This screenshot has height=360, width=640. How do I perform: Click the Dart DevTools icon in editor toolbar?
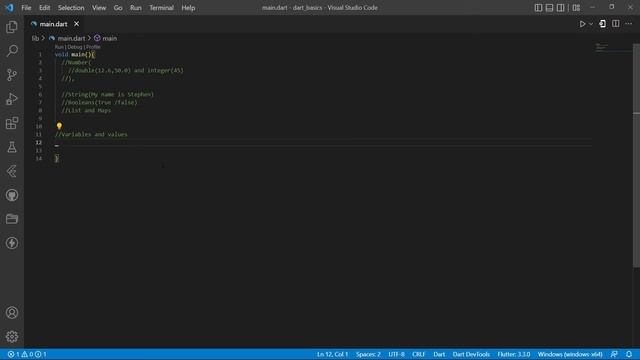pyautogui.click(x=602, y=24)
